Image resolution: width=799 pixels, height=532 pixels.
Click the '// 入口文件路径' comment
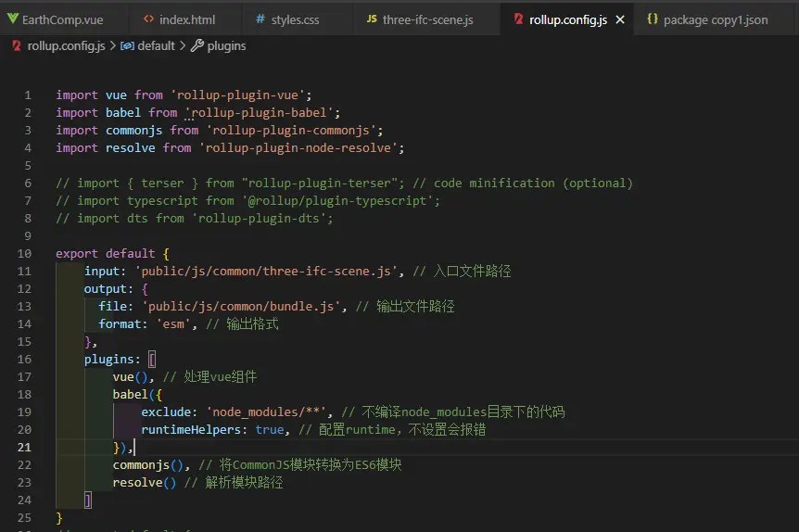tap(462, 271)
